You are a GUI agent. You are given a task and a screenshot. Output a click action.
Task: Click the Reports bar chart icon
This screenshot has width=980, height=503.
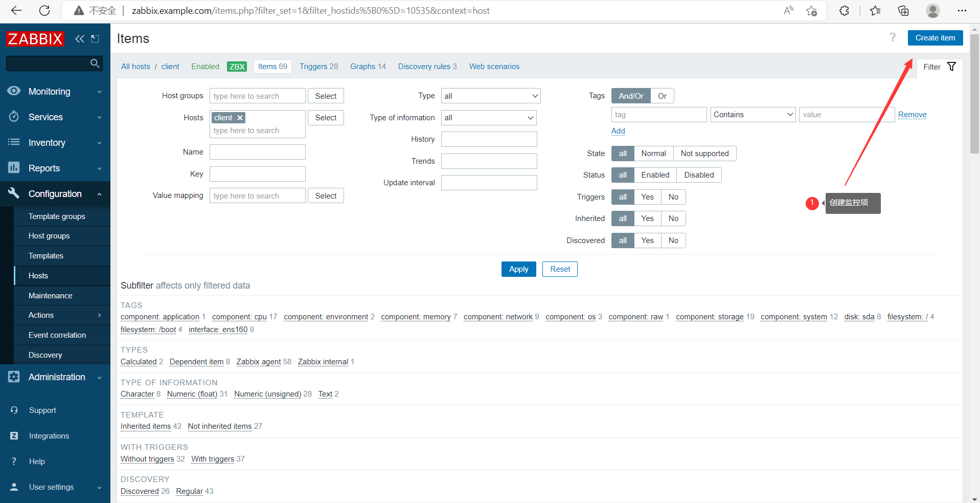point(14,168)
